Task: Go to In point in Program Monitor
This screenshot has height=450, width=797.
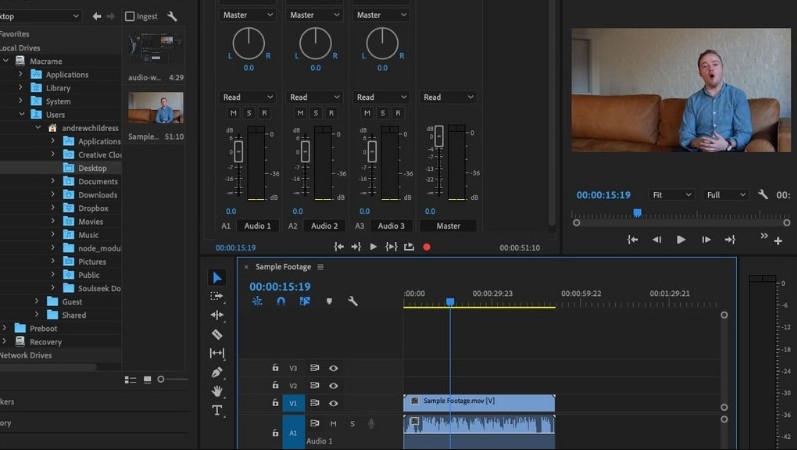Action: coord(632,239)
